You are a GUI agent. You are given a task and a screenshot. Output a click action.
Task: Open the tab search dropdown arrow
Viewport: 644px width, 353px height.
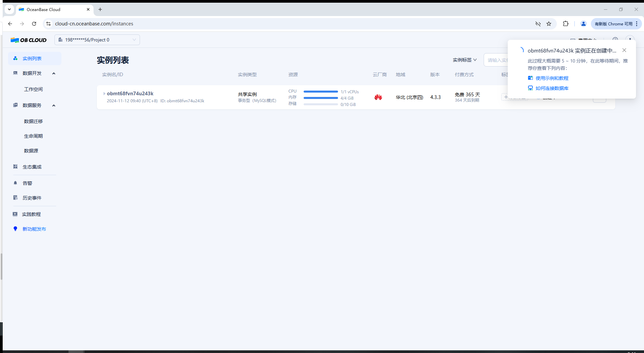[x=9, y=9]
